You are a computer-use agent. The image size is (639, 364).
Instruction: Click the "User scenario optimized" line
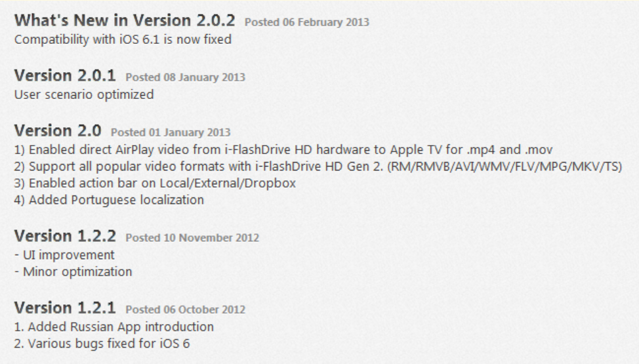tap(84, 94)
